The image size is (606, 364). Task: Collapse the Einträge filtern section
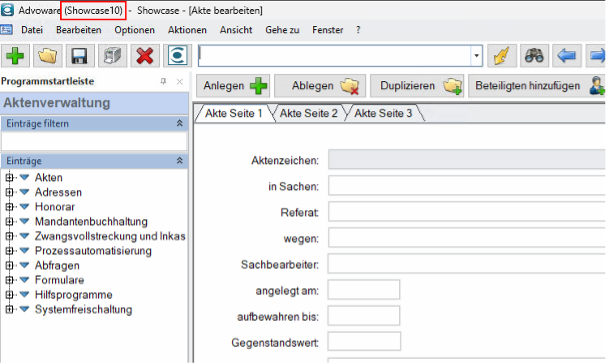pos(179,123)
